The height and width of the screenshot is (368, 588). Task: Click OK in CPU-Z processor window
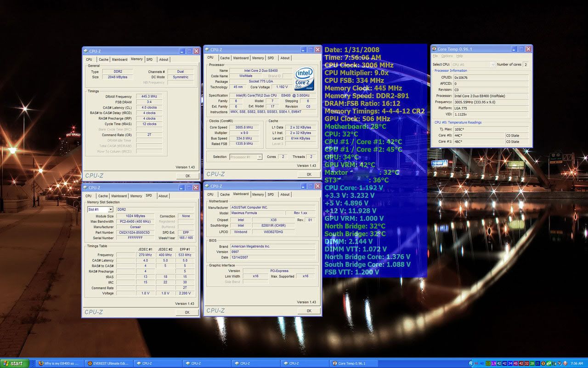pos(309,174)
